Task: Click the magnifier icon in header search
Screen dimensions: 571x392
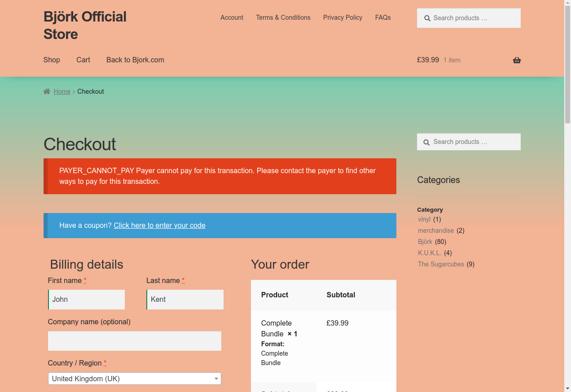Action: (426, 18)
